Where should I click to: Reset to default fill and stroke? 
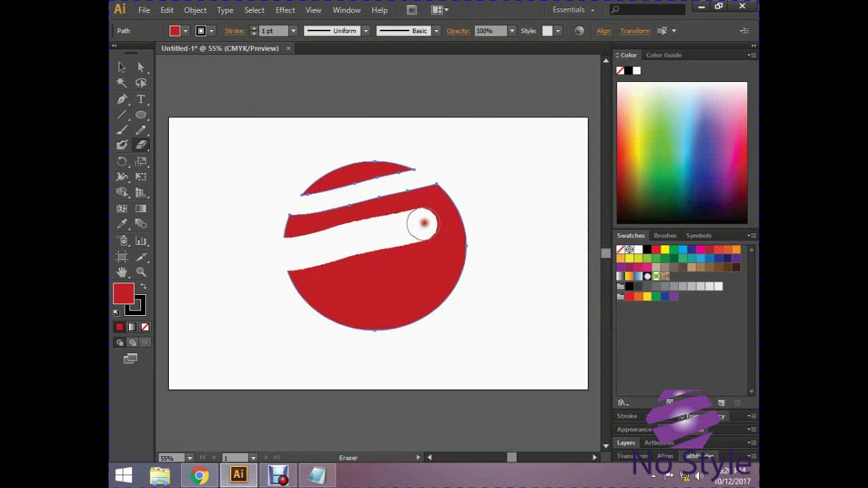click(x=116, y=312)
